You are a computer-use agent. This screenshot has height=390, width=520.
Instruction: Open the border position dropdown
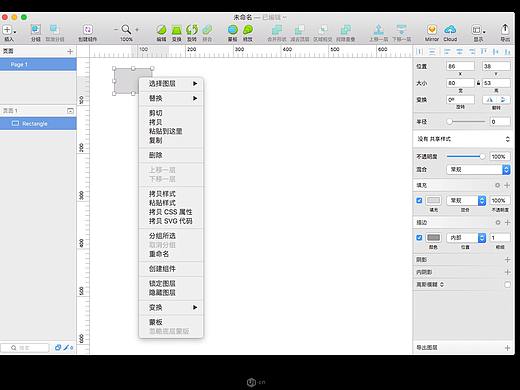tap(466, 238)
